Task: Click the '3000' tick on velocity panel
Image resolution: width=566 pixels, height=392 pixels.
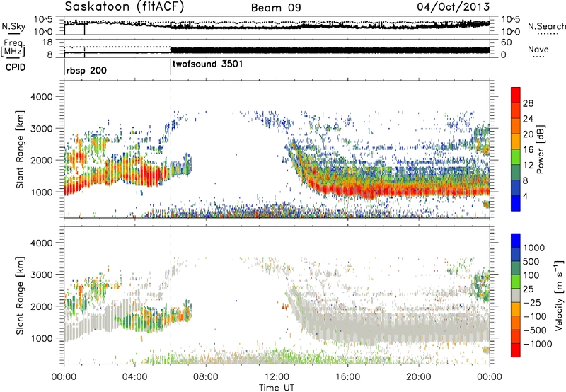Action: (41, 275)
